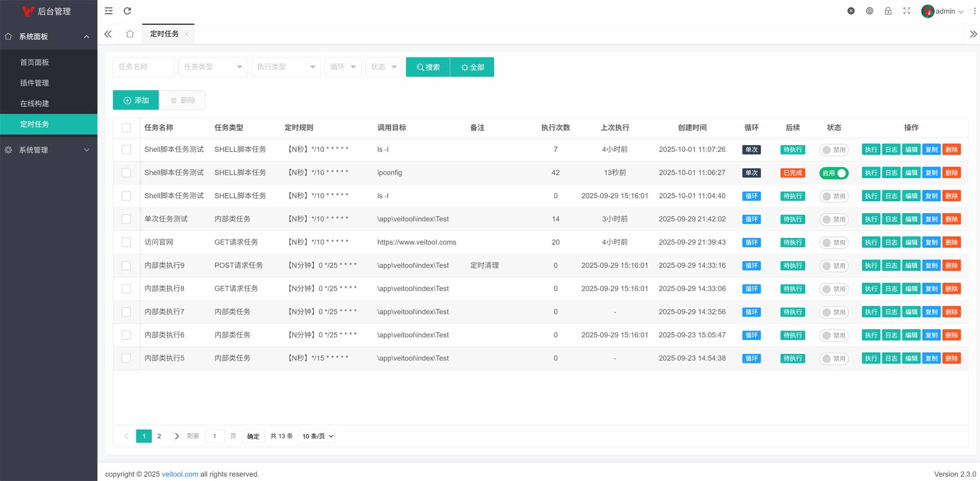
Task: Toggle the select-all header checkbox
Action: click(126, 128)
